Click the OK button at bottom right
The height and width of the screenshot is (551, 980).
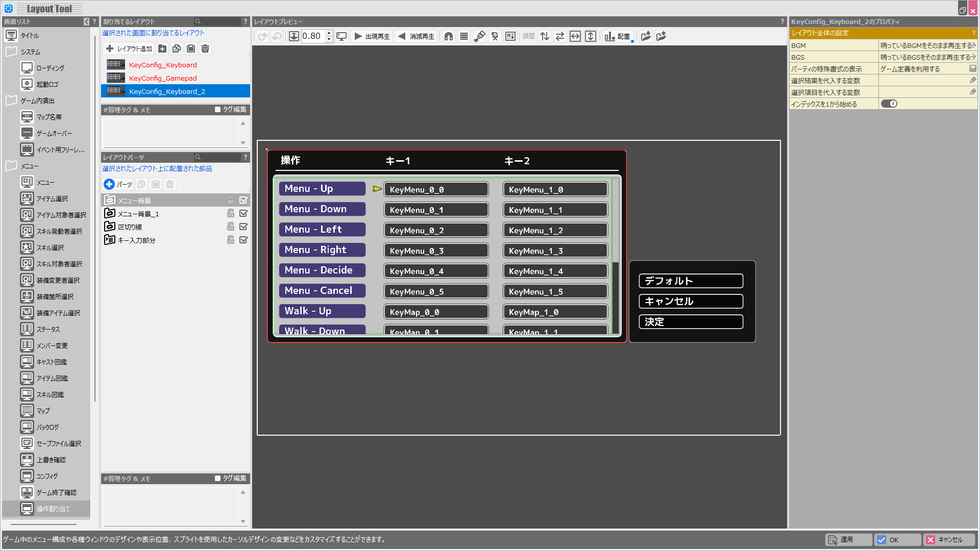897,539
